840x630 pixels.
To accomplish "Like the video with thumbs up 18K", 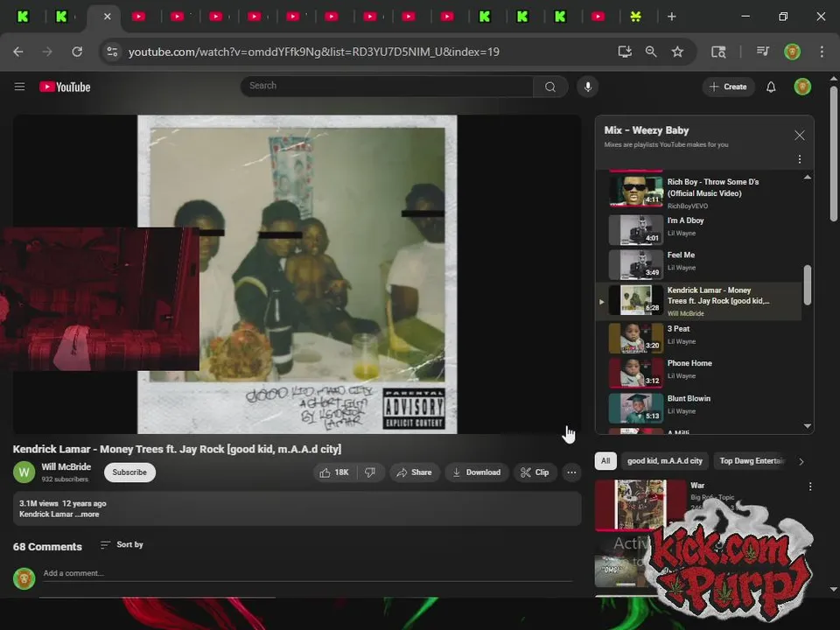I will [334, 472].
